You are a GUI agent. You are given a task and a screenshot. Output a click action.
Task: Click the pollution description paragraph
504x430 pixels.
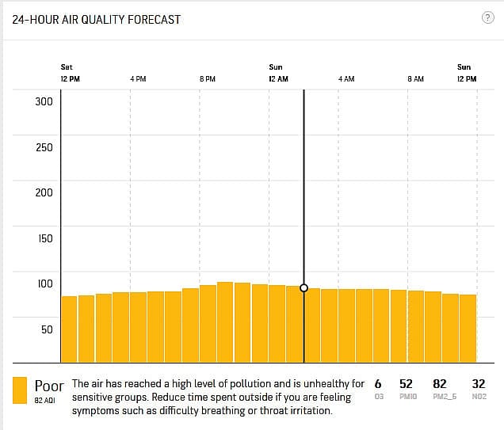tap(218, 397)
